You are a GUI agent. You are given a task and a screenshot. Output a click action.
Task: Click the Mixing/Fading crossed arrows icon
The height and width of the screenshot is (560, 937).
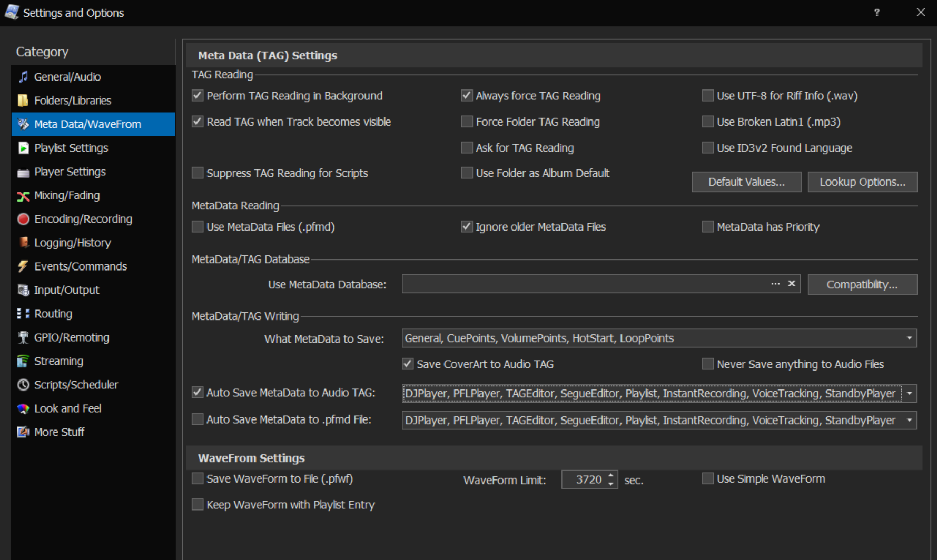pyautogui.click(x=23, y=196)
